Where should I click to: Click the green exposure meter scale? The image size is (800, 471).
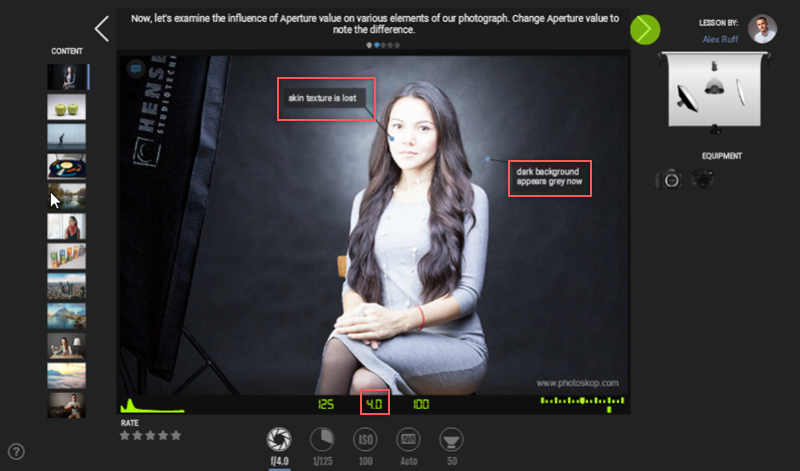coord(582,404)
